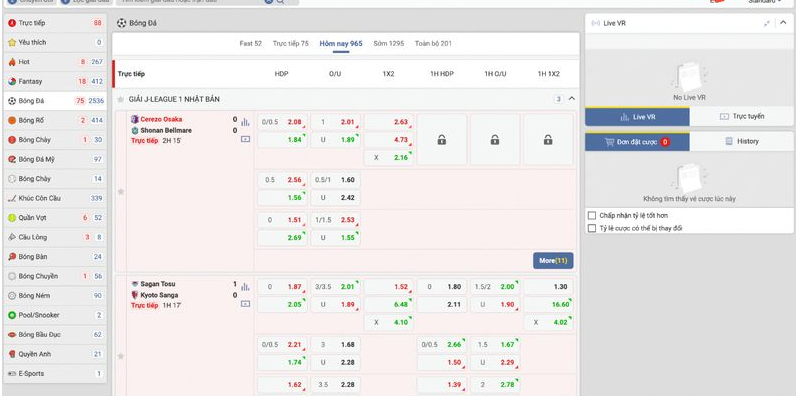Bet Cerezo Osaka handicap 0/0.5 odds 2.08
796x396 pixels.
(x=282, y=122)
